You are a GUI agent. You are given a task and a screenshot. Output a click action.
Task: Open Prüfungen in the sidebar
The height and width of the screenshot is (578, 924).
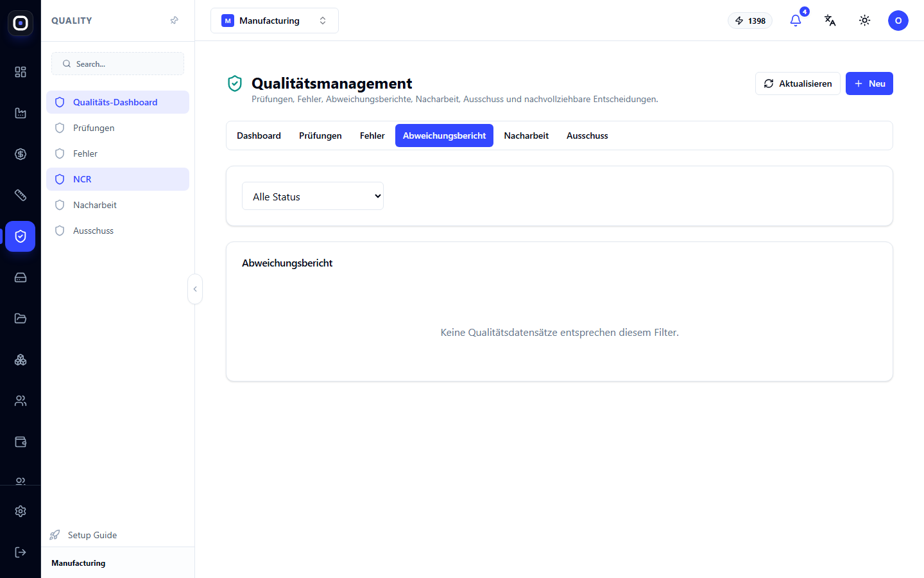coord(117,128)
